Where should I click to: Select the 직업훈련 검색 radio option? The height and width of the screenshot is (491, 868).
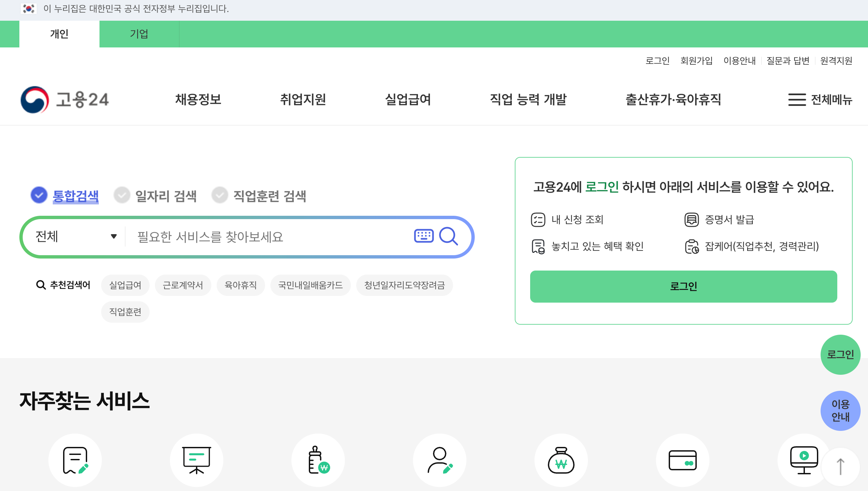220,195
